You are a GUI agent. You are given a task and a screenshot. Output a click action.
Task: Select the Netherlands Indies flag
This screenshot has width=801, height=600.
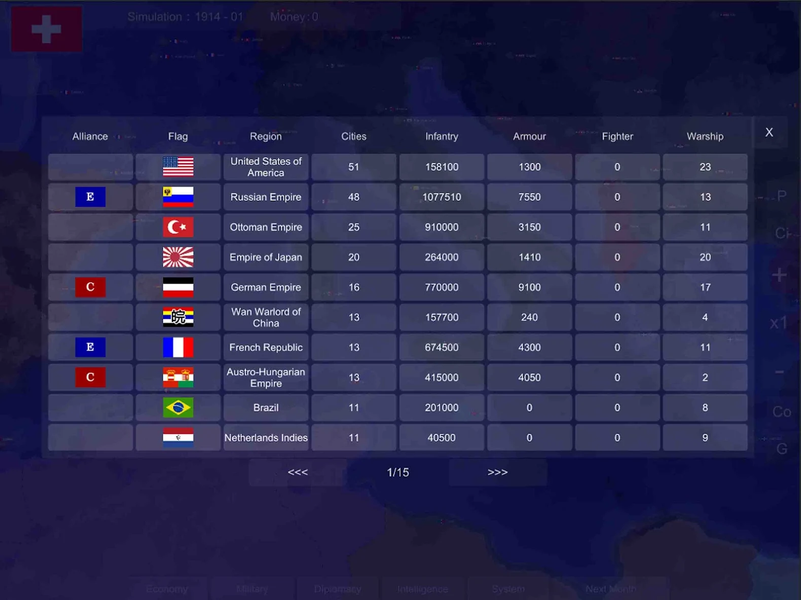click(x=178, y=438)
